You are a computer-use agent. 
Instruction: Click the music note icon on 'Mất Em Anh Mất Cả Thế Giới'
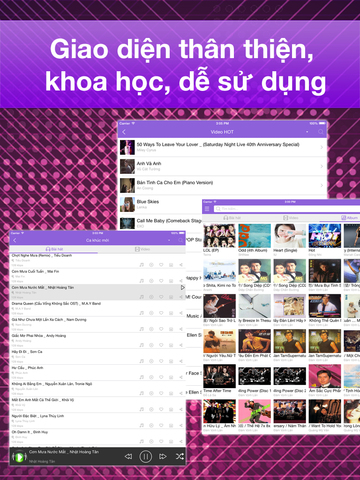(x=142, y=409)
